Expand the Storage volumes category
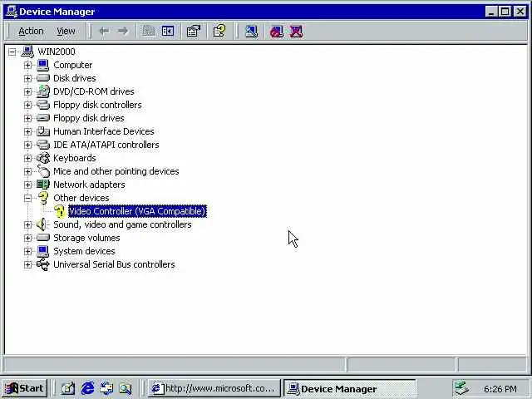 coord(27,238)
